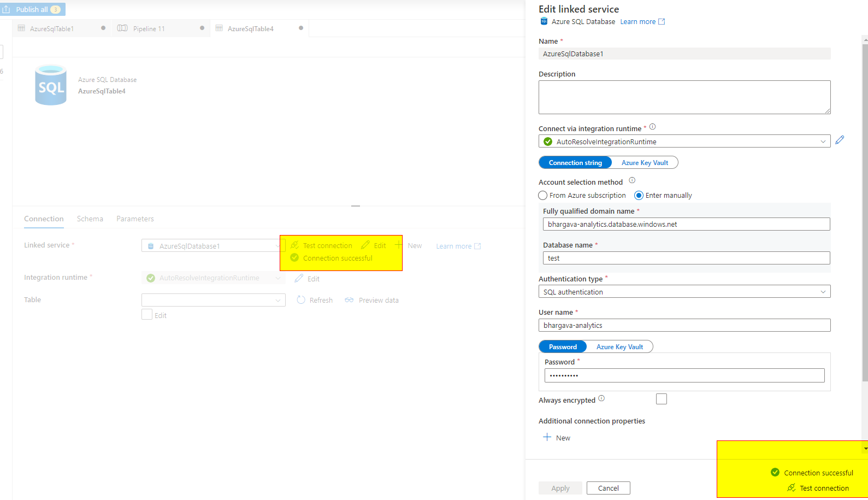
Task: Click the AzureSqlTable1 tab table icon
Action: coord(21,28)
